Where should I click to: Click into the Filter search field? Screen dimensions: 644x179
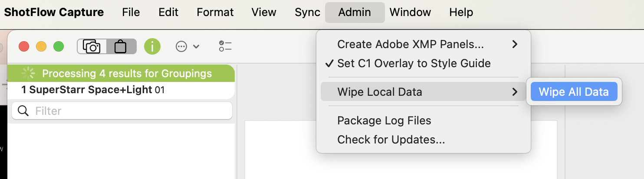[122, 111]
